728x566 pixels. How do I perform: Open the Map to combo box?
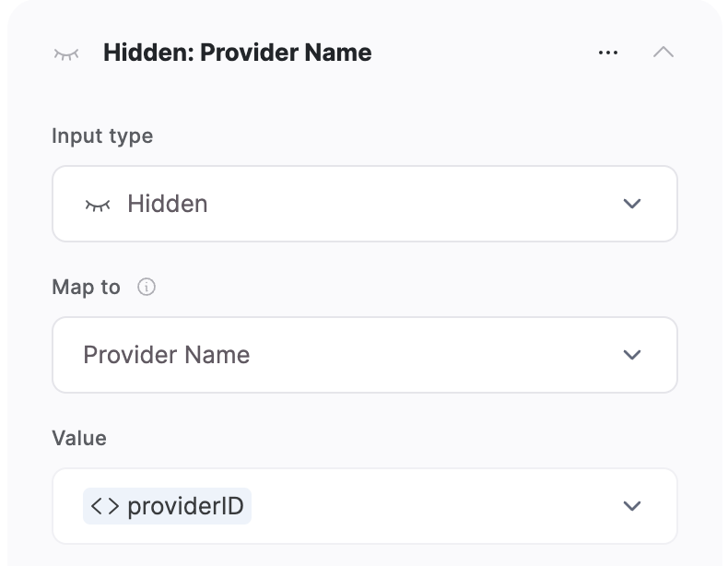[365, 355]
